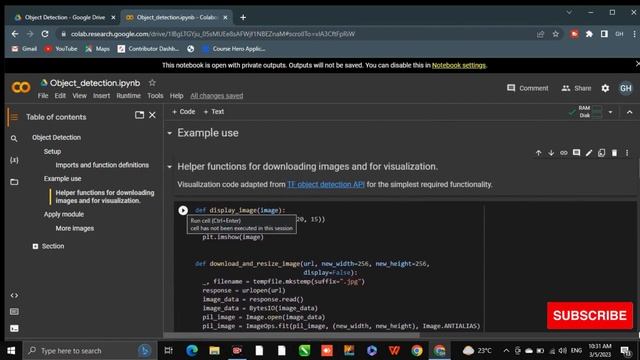Collapse the header toggle chevron
640x360 pixels.
click(629, 112)
